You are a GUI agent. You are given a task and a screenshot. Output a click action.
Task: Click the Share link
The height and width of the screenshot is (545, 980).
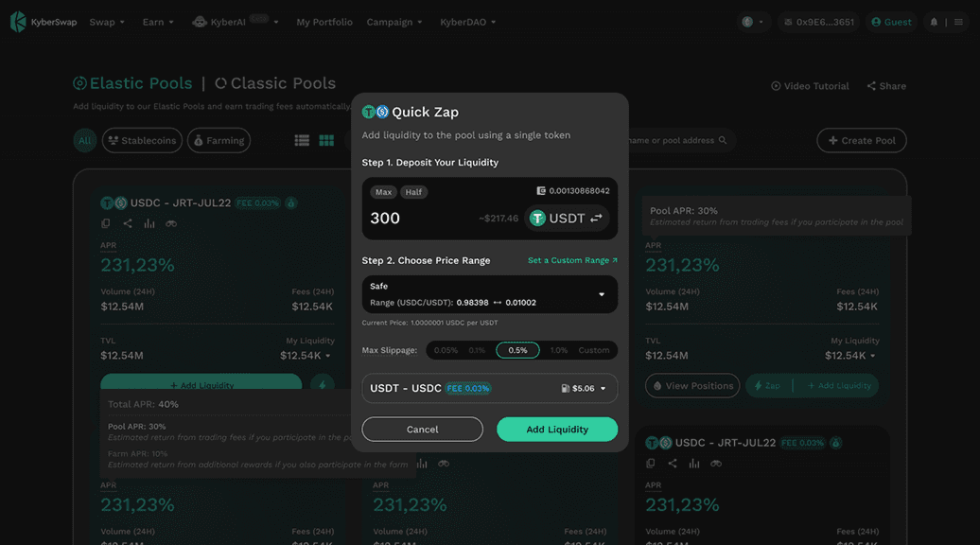point(886,86)
